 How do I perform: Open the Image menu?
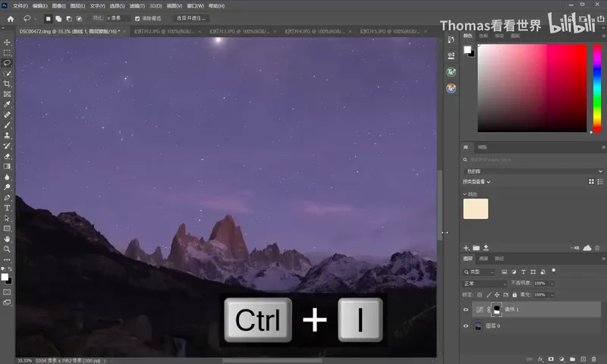tap(59, 6)
